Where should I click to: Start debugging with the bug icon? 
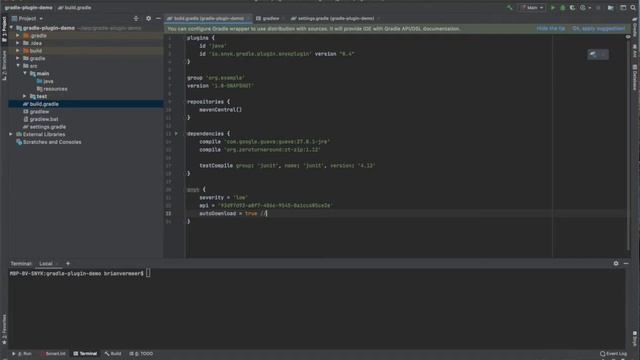click(562, 7)
